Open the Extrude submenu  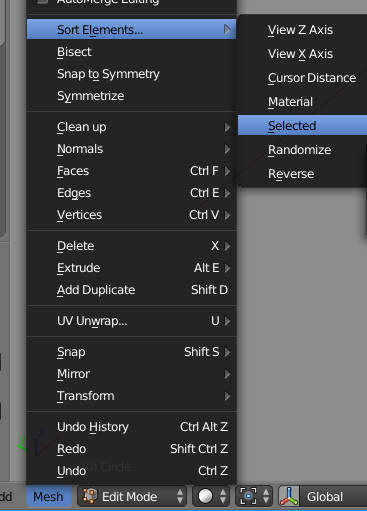[131, 268]
